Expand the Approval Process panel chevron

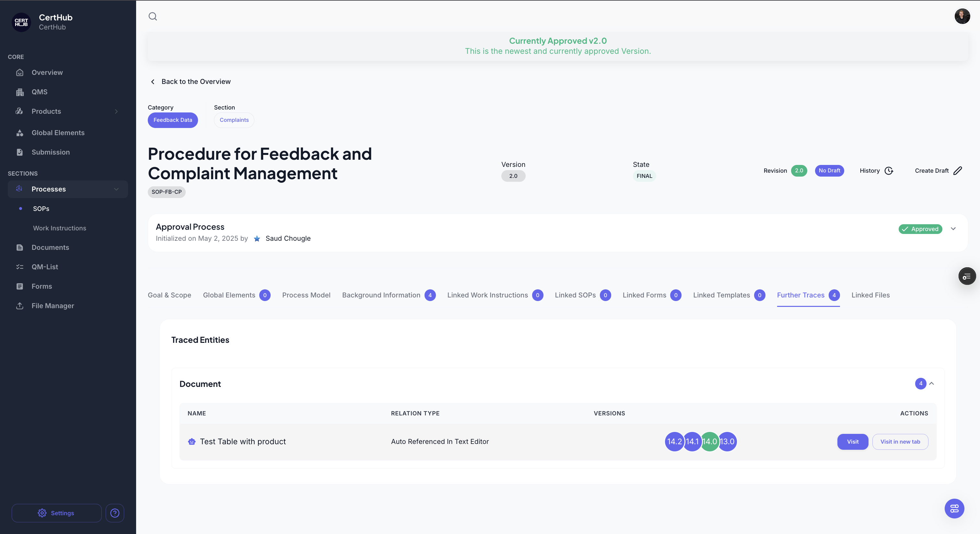[x=953, y=229]
